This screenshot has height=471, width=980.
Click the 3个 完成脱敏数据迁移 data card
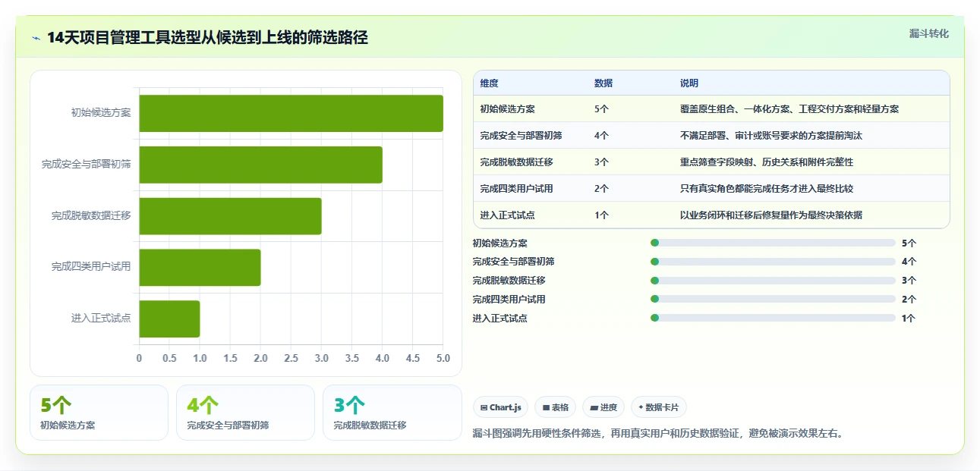[392, 413]
